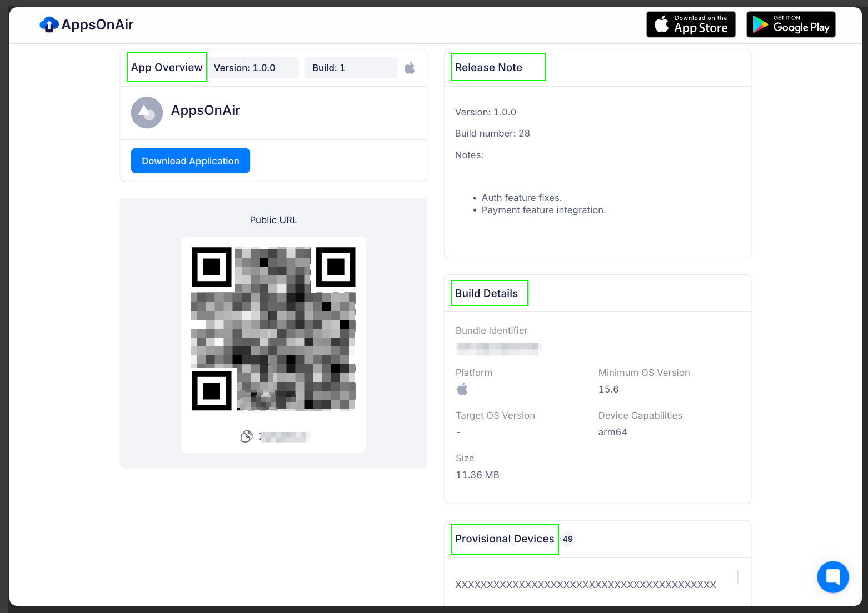Image resolution: width=868 pixels, height=613 pixels.
Task: Click the 'Release Note' heading
Action: click(x=488, y=67)
